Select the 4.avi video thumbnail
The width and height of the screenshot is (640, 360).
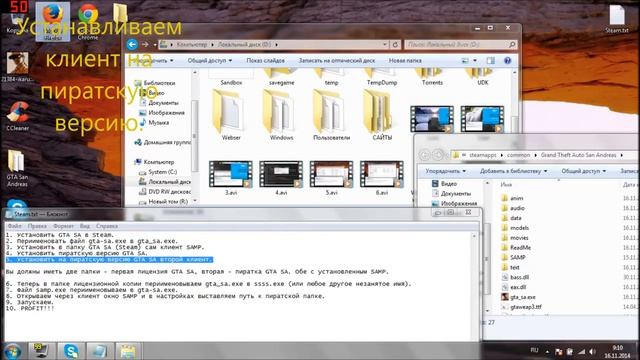click(x=281, y=178)
